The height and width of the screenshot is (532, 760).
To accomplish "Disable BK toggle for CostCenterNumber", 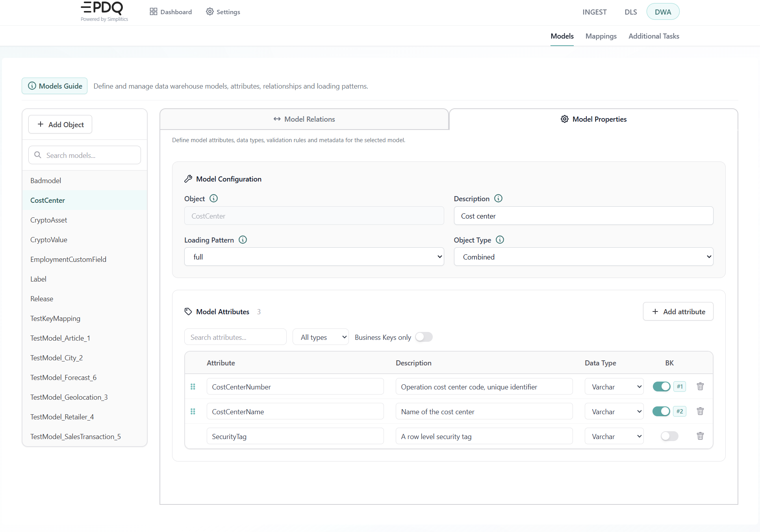I will click(662, 386).
